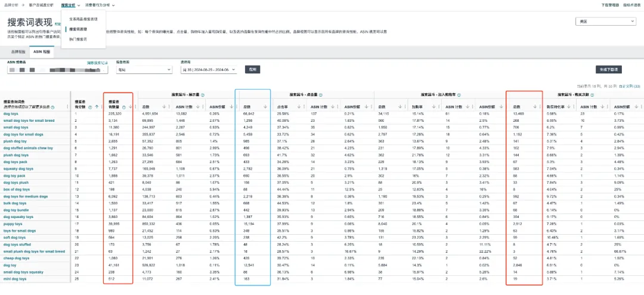Open the 'mini dog toys' link
Image resolution: width=644 pixels, height=295 pixels.
coord(15,279)
